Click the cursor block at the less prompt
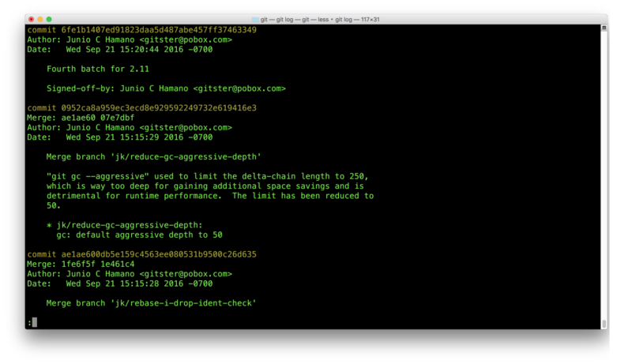The height and width of the screenshot is (364, 632). point(34,322)
